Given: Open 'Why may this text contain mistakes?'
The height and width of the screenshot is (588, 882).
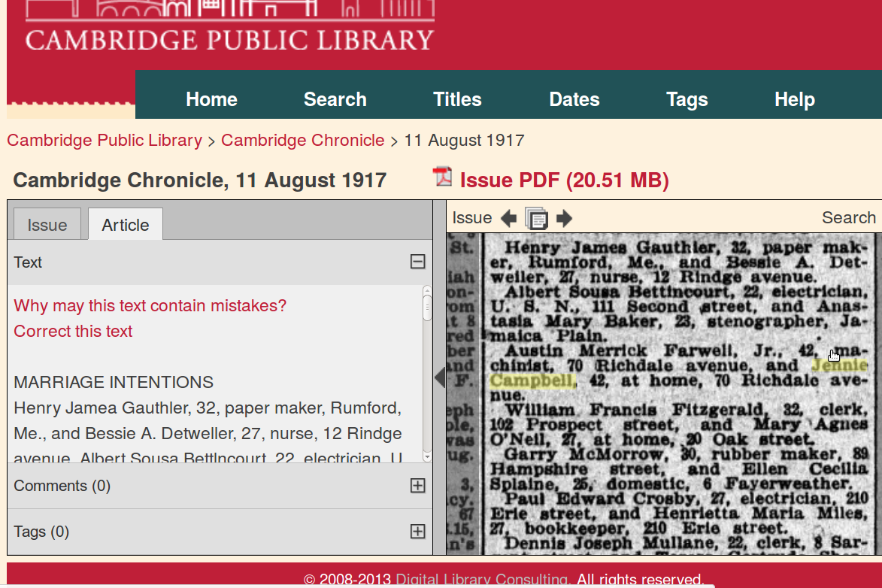Looking at the screenshot, I should click(x=150, y=305).
